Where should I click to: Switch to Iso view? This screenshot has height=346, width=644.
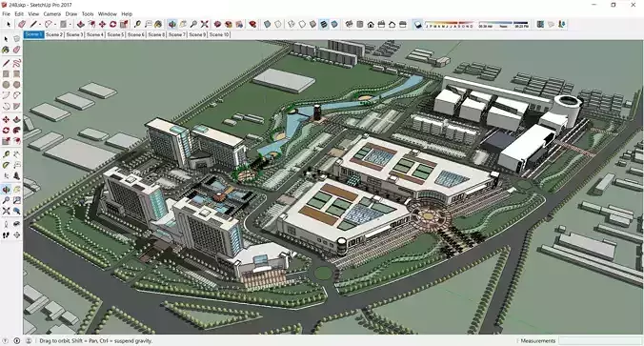[x=349, y=24]
